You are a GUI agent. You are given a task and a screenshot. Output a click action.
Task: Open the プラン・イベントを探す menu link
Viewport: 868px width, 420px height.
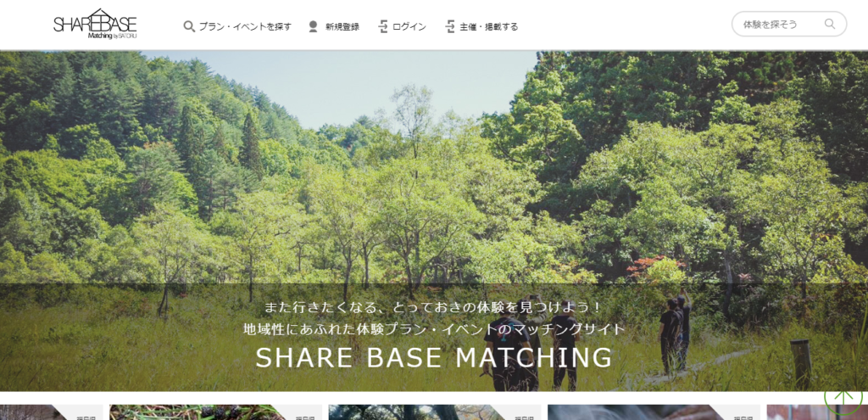point(245,26)
